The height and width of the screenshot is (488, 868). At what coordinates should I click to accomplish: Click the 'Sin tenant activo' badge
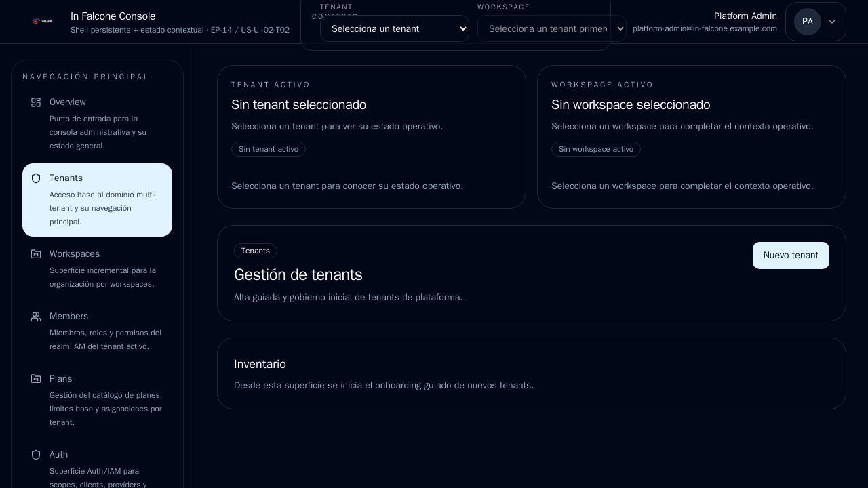click(x=269, y=149)
